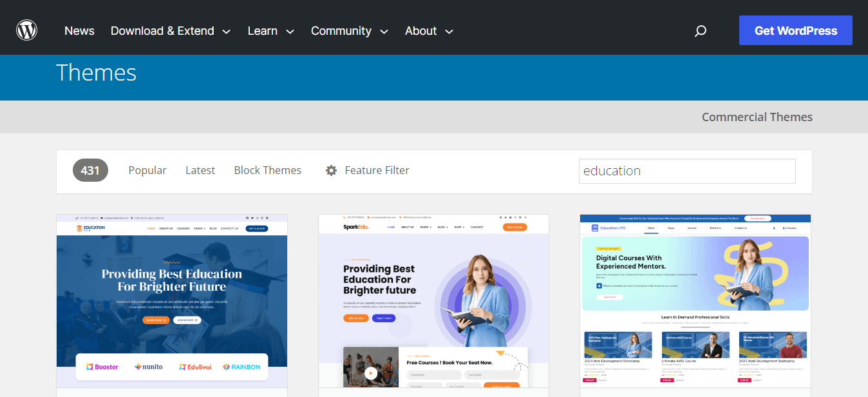Expand the Community menu

[350, 31]
